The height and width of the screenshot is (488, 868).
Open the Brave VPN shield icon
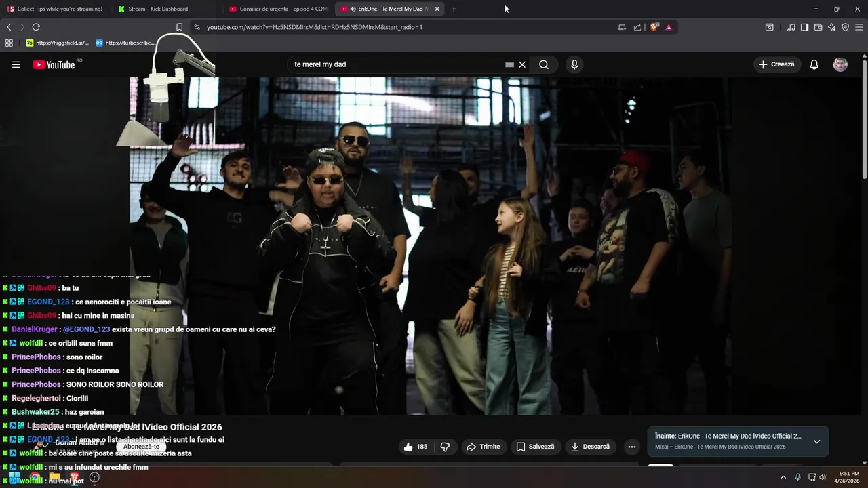(845, 27)
